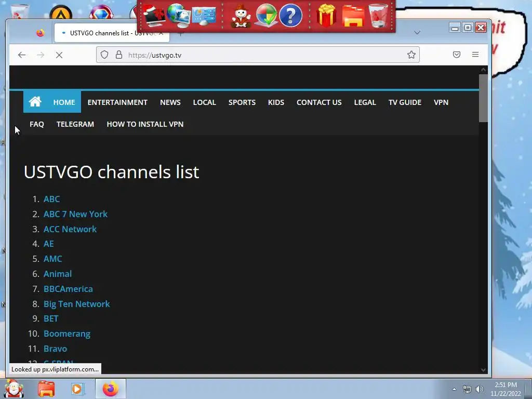Viewport: 532px width, 399px height.
Task: Go back with the browser back arrow
Action: 22,55
